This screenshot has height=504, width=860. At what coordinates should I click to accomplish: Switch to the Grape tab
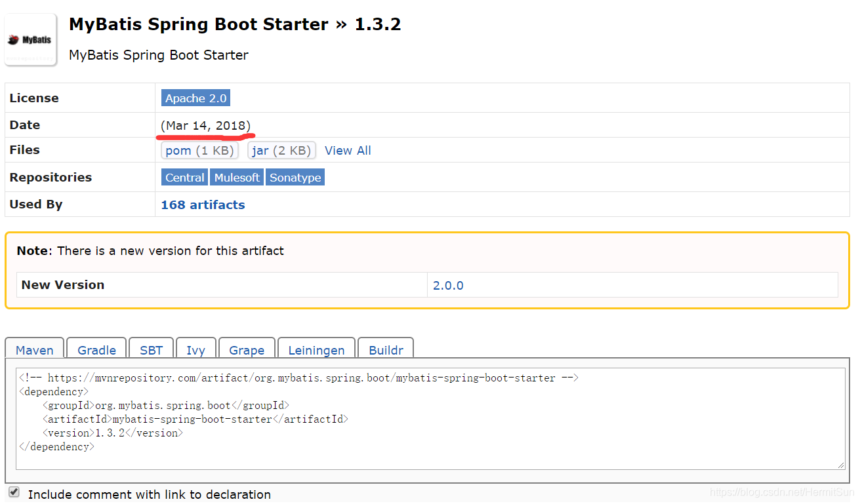coord(247,350)
